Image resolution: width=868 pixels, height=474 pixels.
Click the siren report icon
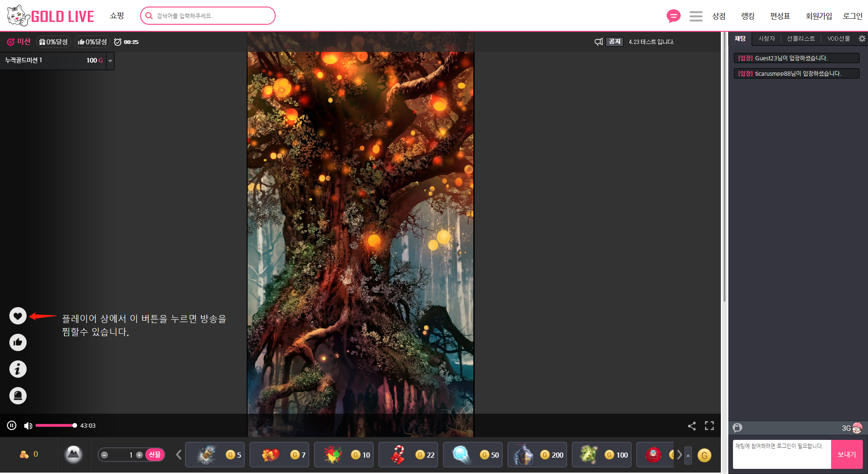coord(18,396)
